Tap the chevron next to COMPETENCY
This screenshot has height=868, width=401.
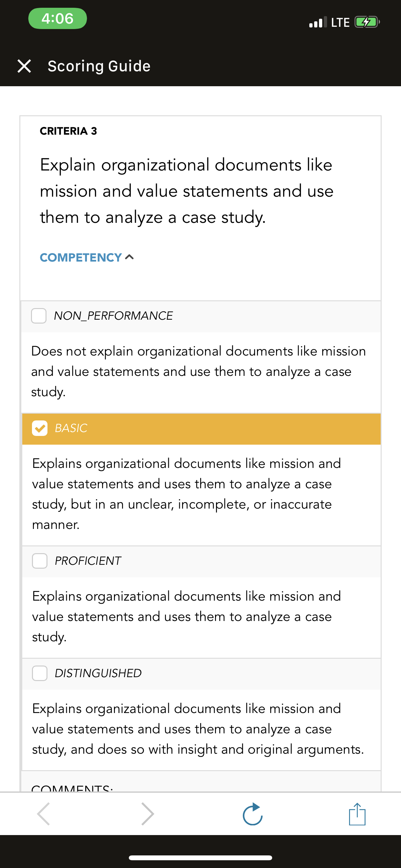tap(129, 257)
